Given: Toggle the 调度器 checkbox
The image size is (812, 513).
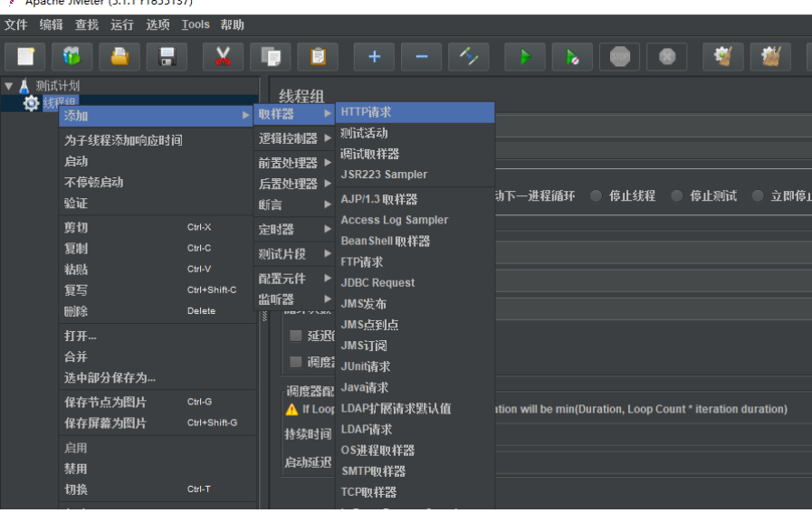Looking at the screenshot, I should 296,361.
